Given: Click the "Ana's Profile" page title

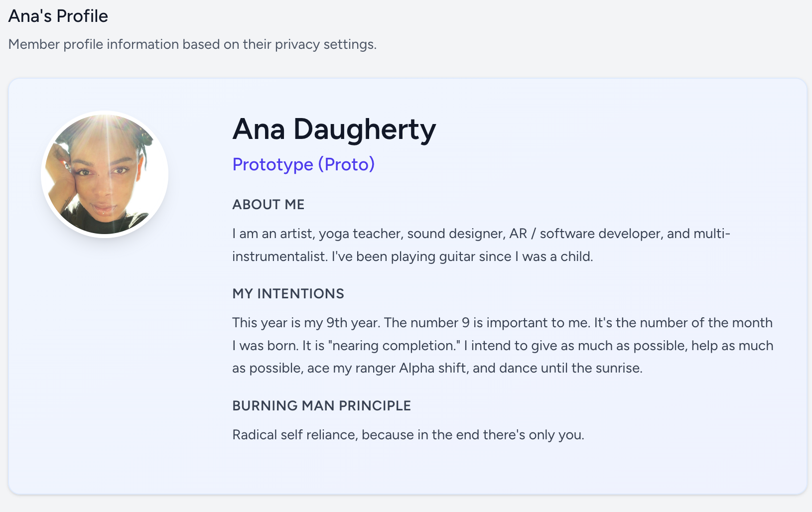Looking at the screenshot, I should (x=58, y=16).
